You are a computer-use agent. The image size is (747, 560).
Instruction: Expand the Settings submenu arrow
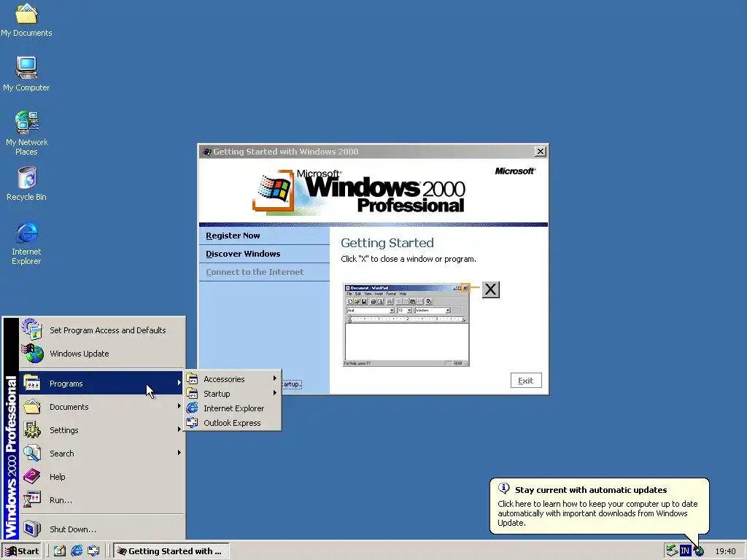click(x=179, y=429)
